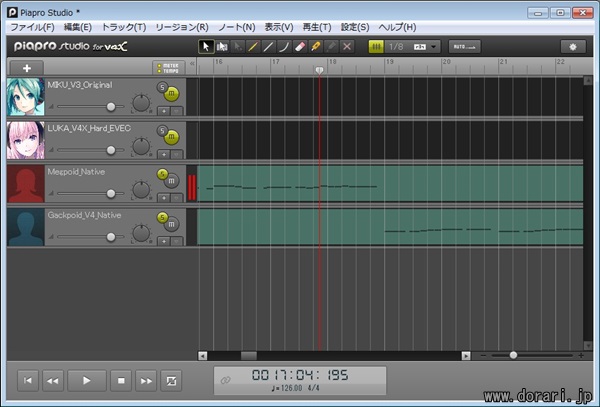Screen dimensions: 600x407
Task: Select the arrow pointer tool
Action: 206,47
